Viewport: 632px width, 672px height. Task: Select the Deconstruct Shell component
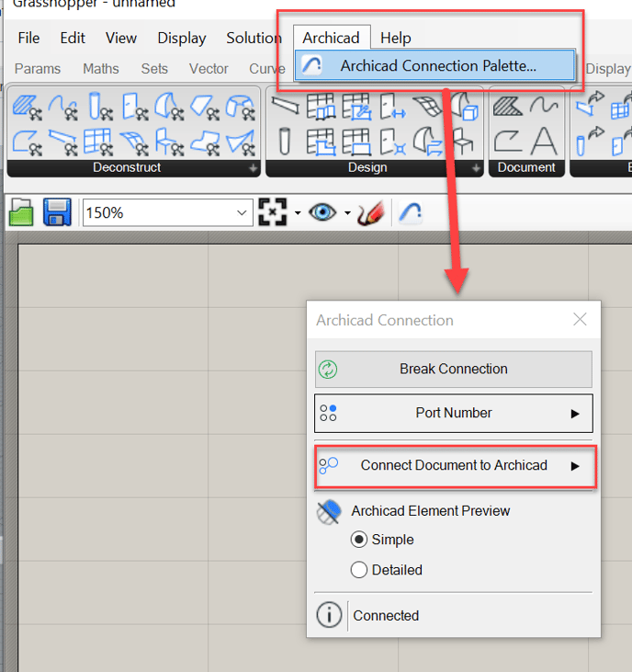point(169,107)
